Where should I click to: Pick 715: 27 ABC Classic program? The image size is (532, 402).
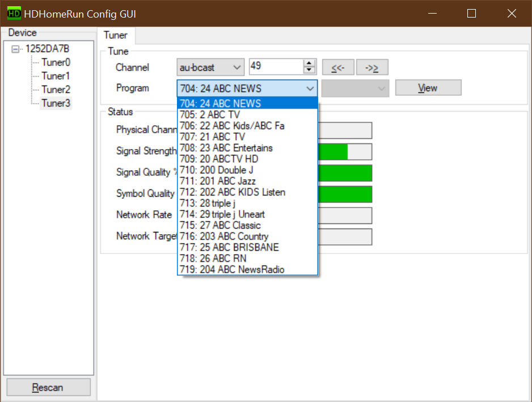point(247,225)
